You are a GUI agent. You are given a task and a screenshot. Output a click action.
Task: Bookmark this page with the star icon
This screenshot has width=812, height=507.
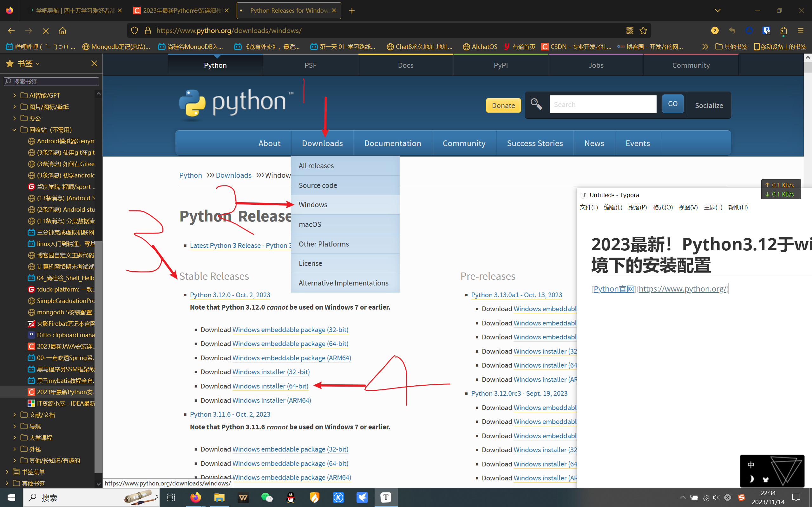(643, 31)
